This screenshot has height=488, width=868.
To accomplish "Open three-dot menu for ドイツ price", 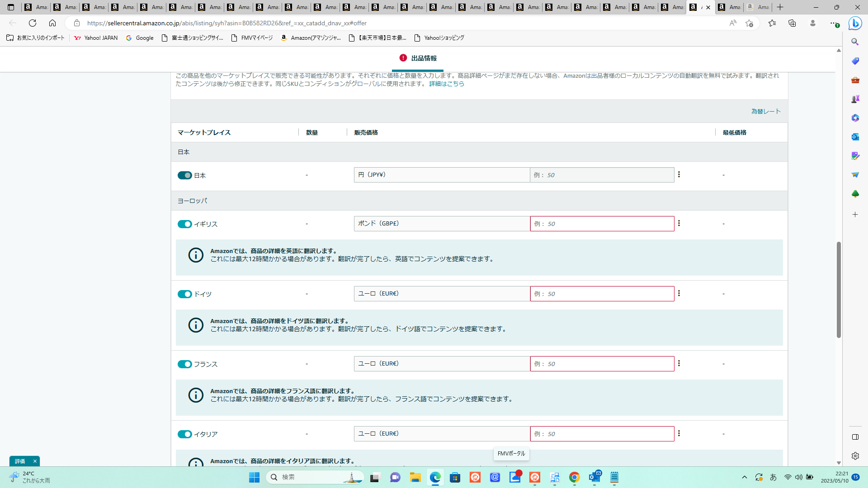I will (679, 294).
